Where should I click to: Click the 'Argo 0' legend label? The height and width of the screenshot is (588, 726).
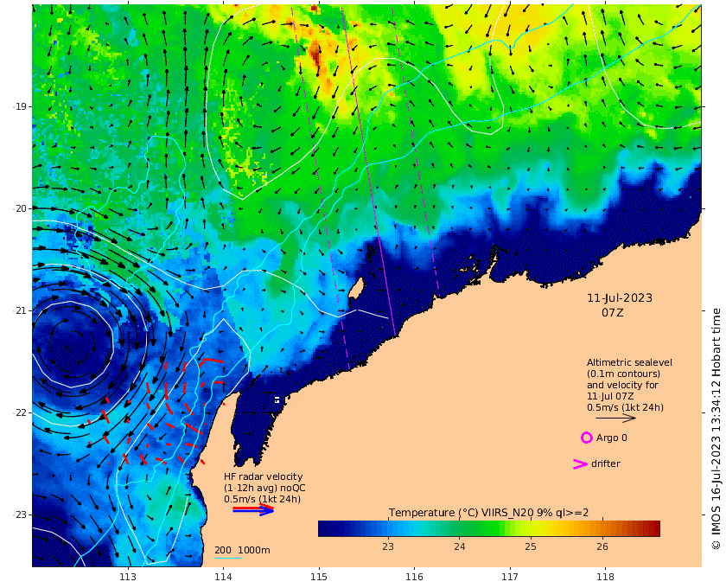[612, 438]
